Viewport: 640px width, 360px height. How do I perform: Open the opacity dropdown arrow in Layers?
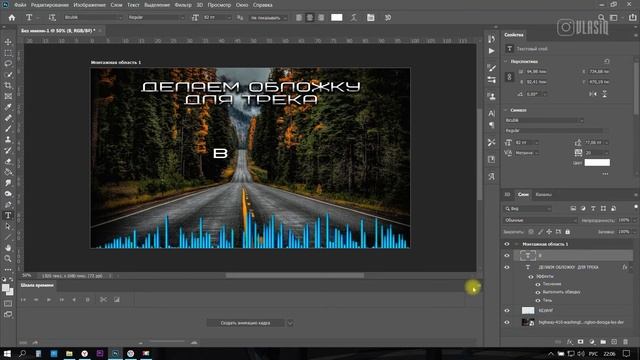pos(634,220)
